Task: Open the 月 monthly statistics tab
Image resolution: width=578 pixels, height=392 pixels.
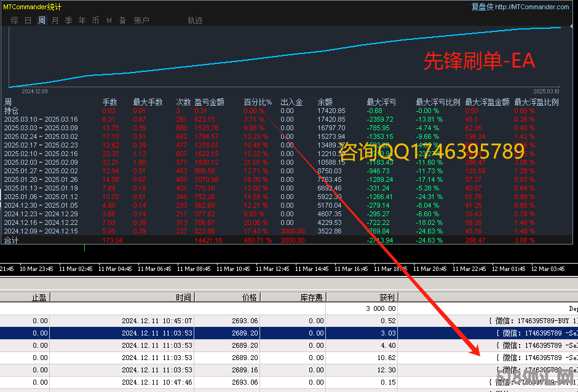Action: click(x=55, y=20)
